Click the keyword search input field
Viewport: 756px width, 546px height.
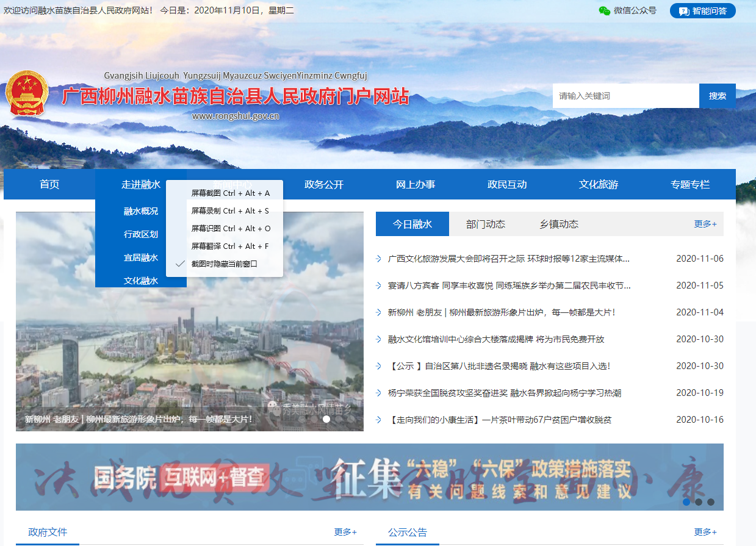[x=625, y=96]
